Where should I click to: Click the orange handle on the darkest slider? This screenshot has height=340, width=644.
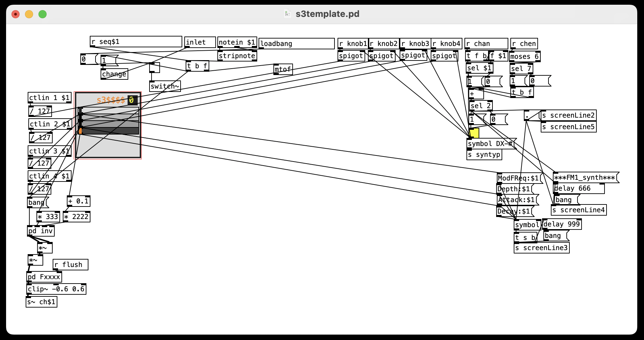click(80, 131)
